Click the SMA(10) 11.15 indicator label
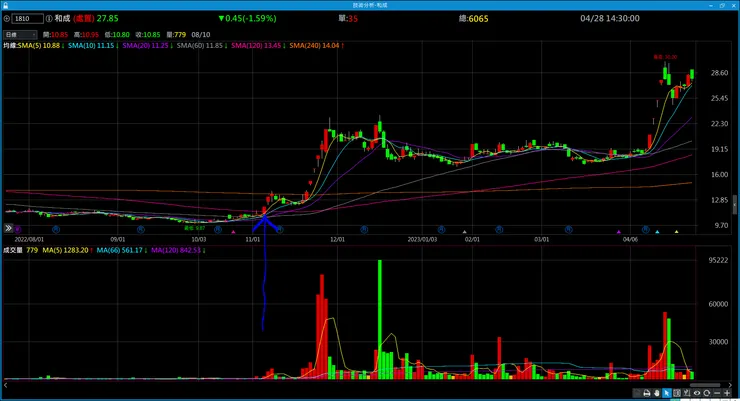The width and height of the screenshot is (740, 401). point(93,46)
